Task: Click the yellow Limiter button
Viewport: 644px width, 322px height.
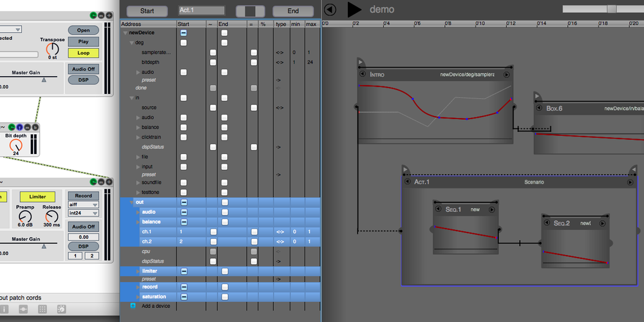Action: click(37, 196)
